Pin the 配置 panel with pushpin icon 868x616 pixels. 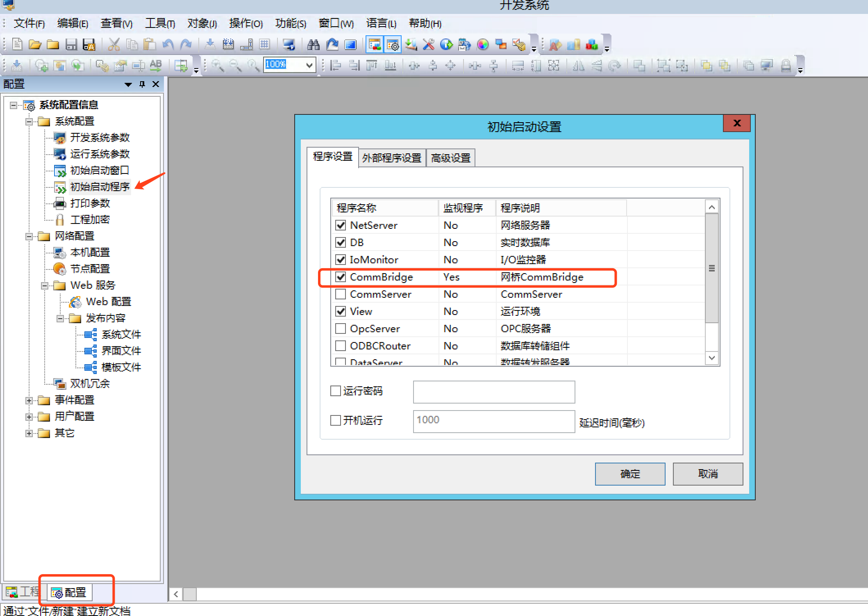pos(142,84)
